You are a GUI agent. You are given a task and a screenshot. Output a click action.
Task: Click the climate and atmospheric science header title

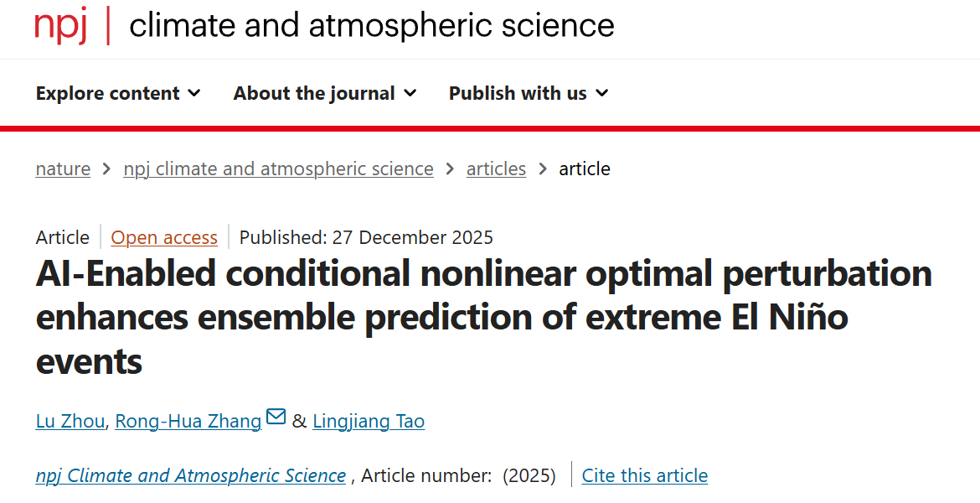(372, 26)
